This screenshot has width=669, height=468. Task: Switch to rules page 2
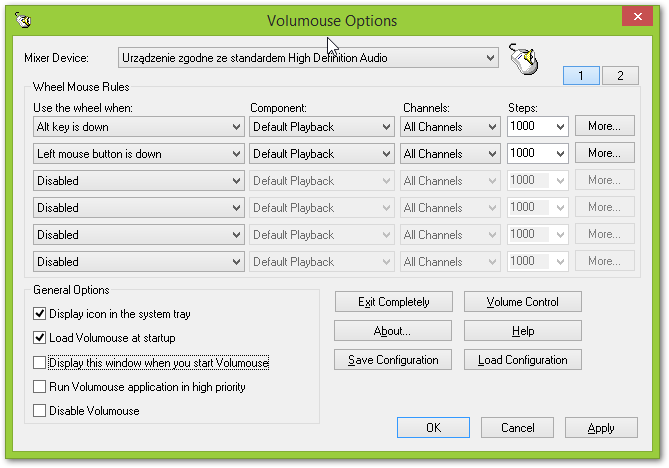coord(620,76)
